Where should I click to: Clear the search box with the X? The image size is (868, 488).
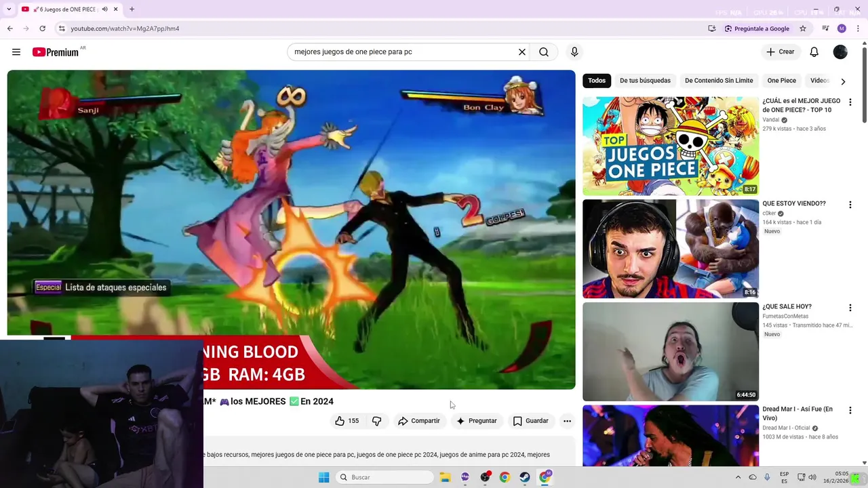pyautogui.click(x=522, y=52)
